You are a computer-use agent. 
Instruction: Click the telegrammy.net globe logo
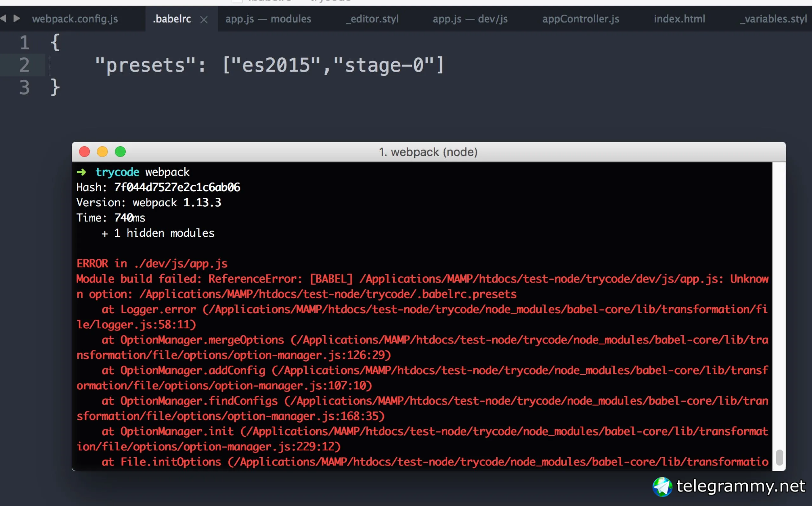click(662, 487)
